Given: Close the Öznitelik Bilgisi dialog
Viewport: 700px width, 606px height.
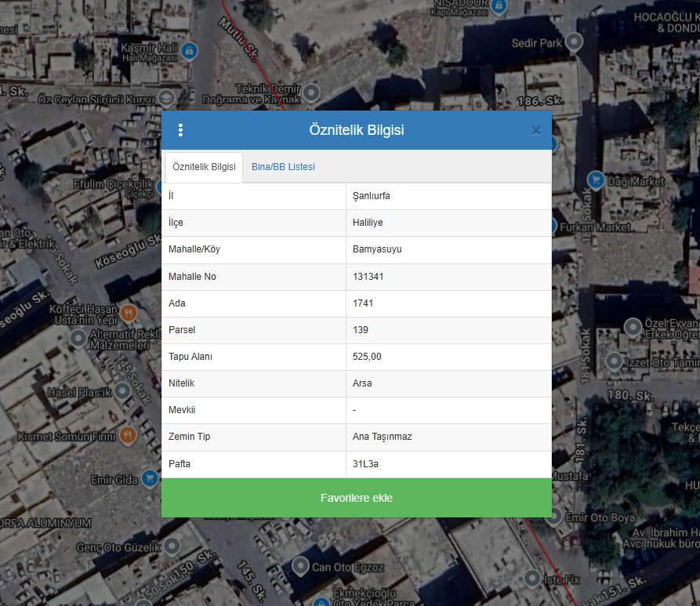Looking at the screenshot, I should 536,130.
